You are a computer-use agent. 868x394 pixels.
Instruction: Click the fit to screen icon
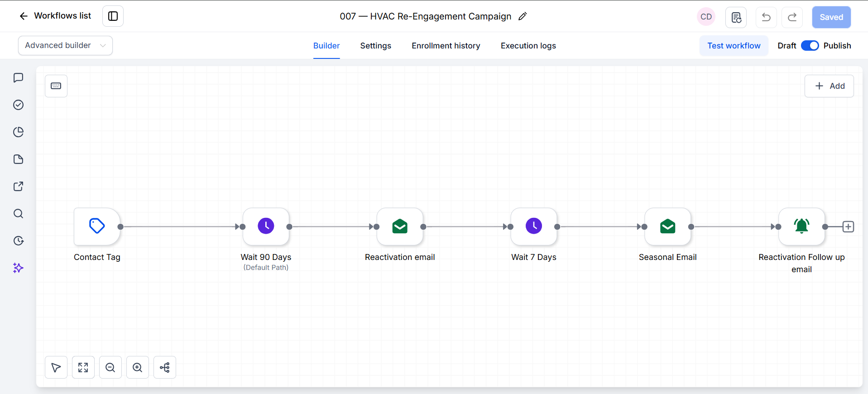83,367
